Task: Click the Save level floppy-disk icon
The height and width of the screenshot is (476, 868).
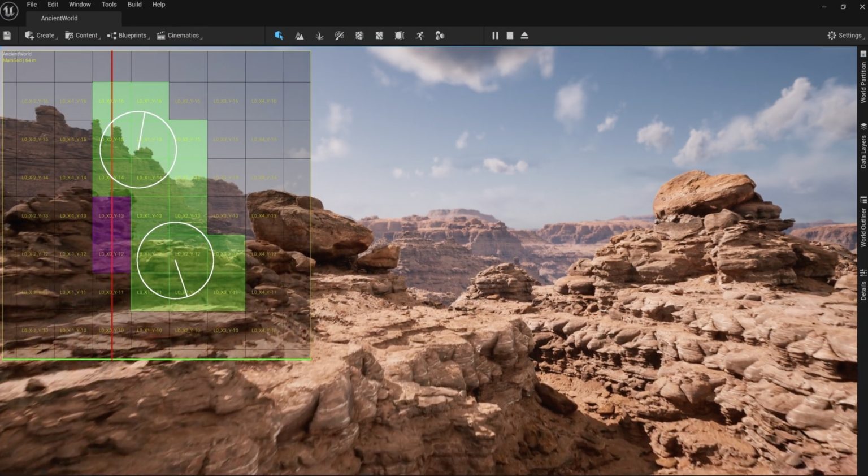Action: 7,36
